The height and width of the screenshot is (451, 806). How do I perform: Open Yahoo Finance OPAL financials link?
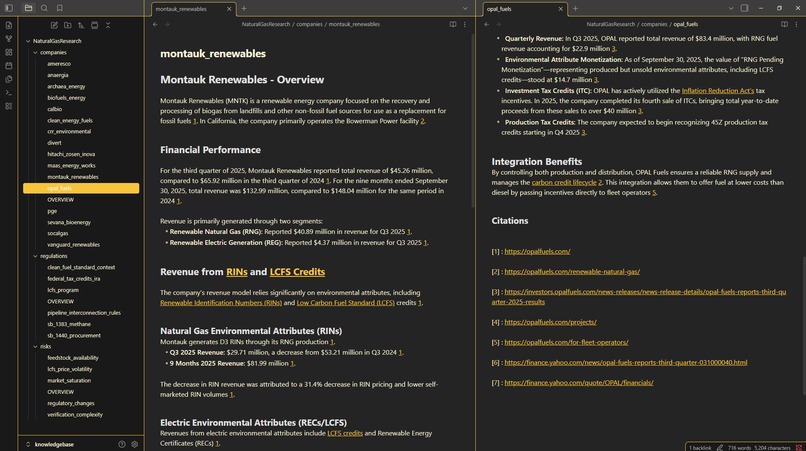point(579,383)
